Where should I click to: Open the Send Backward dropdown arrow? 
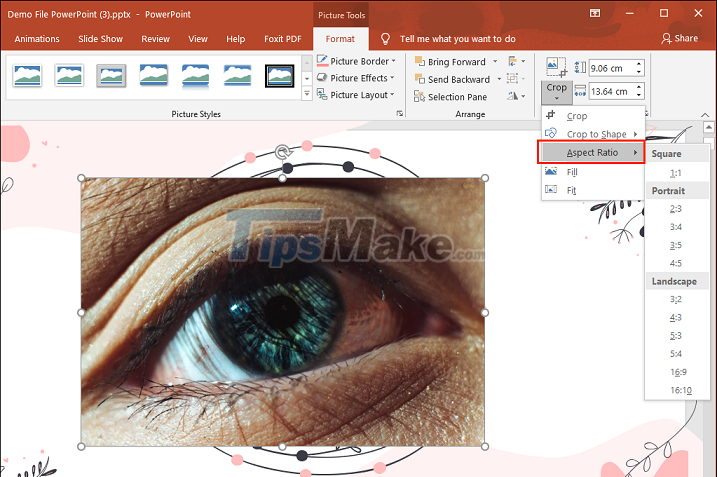coord(499,79)
